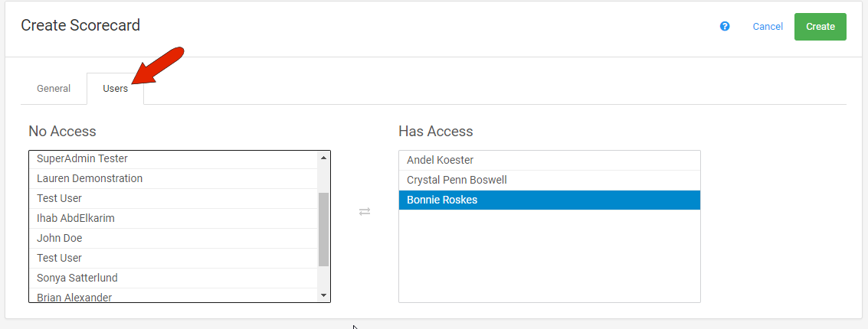Open the blue help question mark icon
This screenshot has height=329, width=868.
[725, 27]
